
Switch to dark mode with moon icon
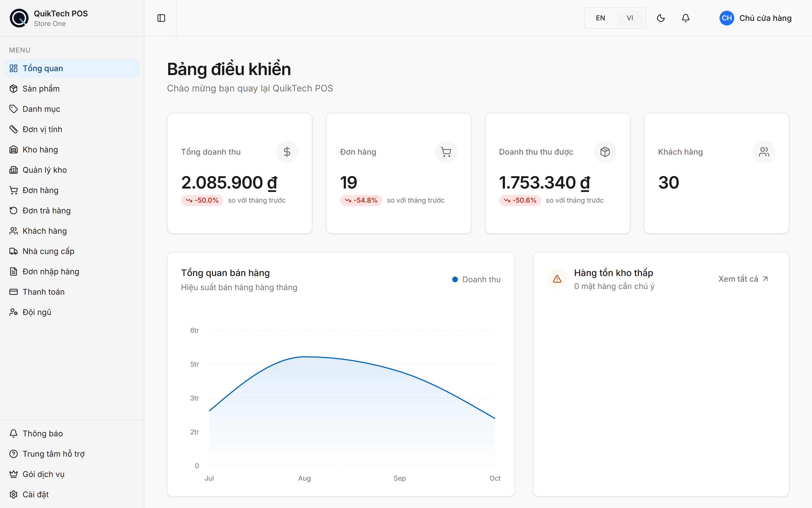click(x=661, y=18)
